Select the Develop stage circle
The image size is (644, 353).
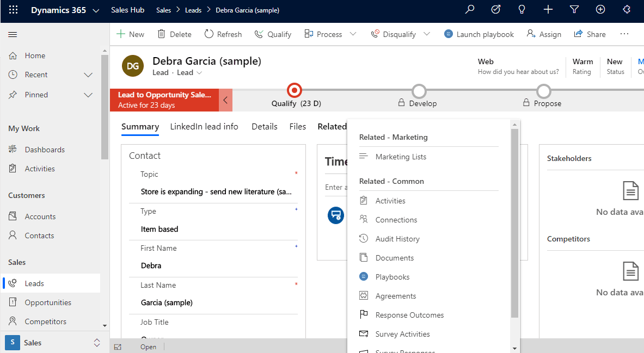(419, 91)
